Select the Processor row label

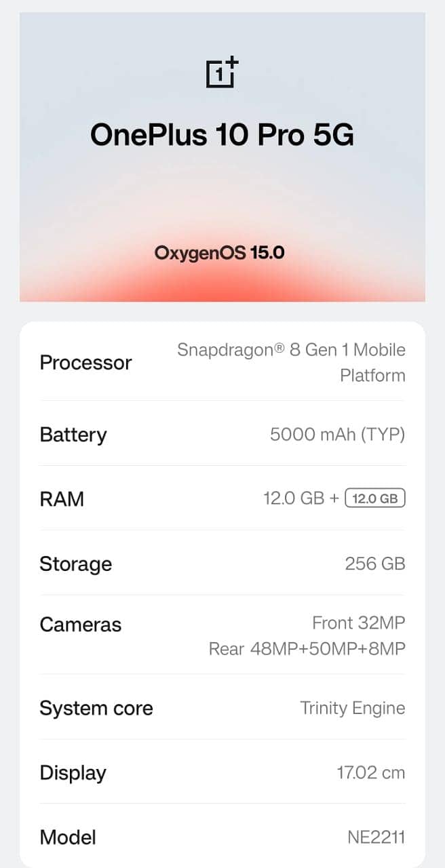(x=85, y=363)
